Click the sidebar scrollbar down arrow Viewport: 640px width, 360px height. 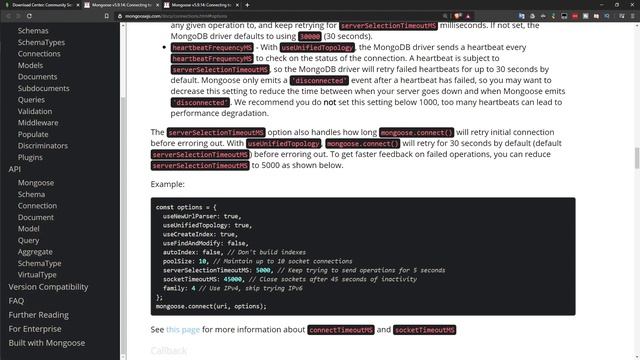click(123, 357)
